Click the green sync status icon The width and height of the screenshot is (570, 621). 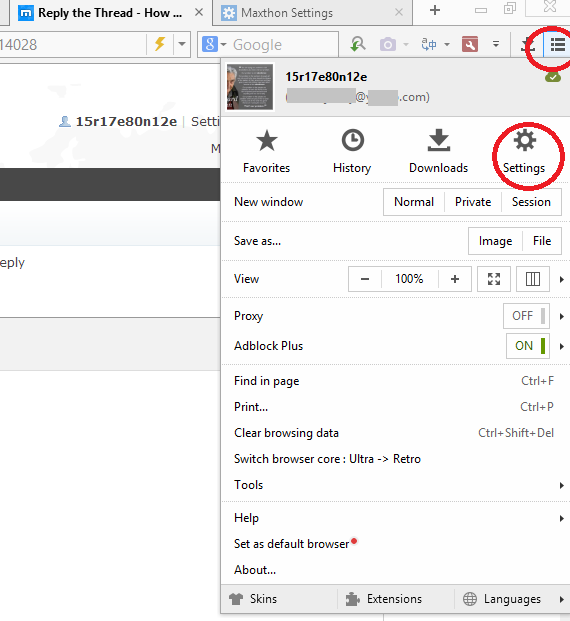pyautogui.click(x=553, y=77)
